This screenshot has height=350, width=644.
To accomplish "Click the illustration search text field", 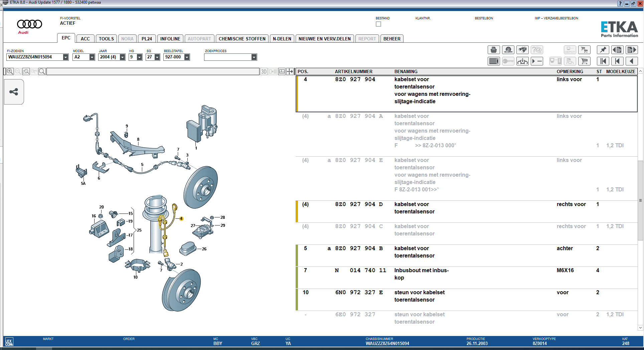I will click(153, 71).
